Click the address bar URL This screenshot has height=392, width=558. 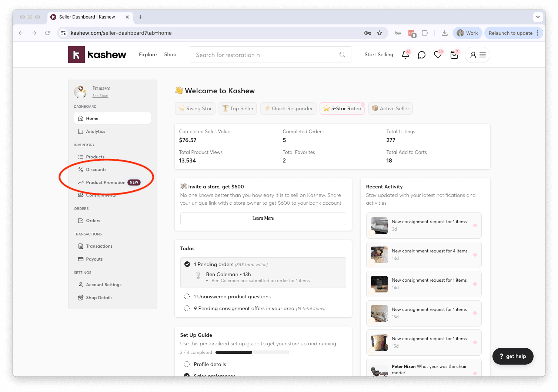click(x=121, y=33)
